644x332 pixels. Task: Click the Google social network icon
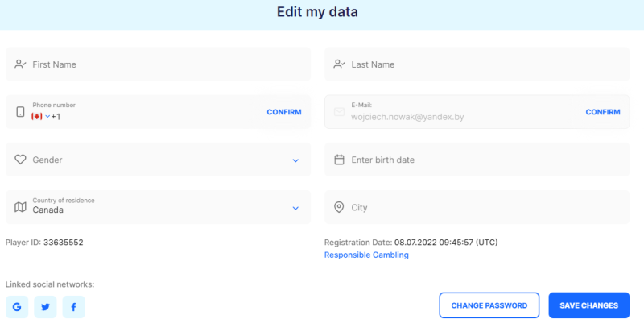pos(17,306)
